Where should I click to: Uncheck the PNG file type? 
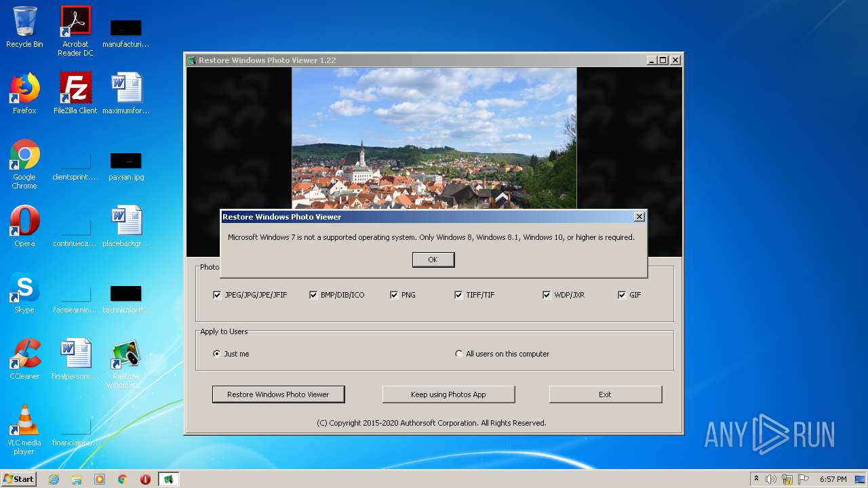pyautogui.click(x=394, y=295)
